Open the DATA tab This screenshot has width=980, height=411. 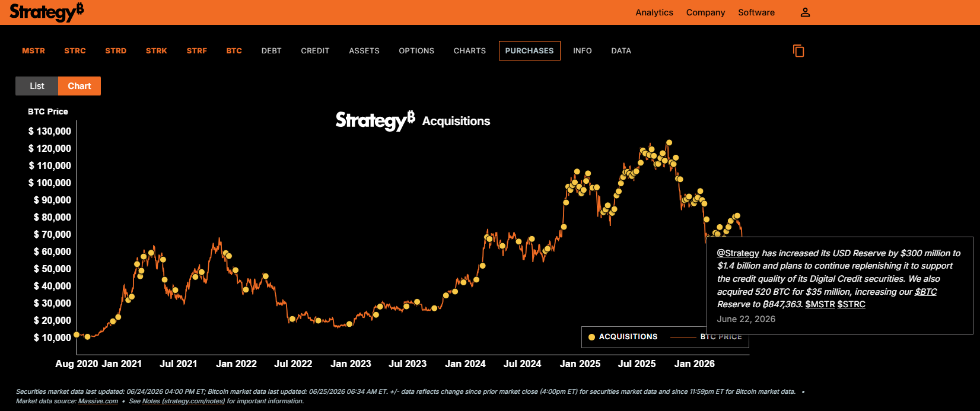tap(621, 51)
